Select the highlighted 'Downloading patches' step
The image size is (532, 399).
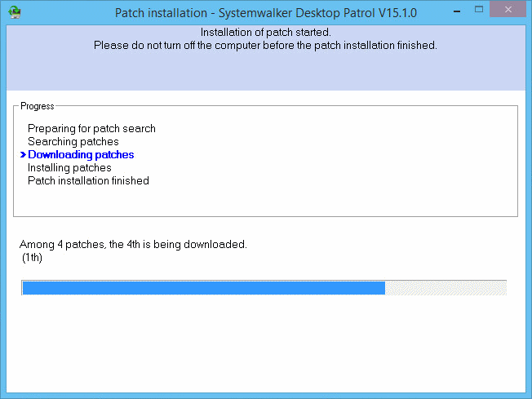click(x=81, y=155)
